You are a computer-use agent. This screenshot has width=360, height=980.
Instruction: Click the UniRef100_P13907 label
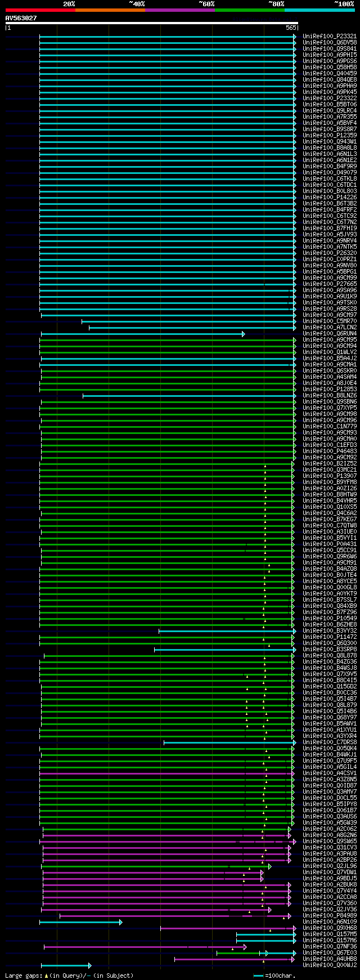[x=330, y=476]
